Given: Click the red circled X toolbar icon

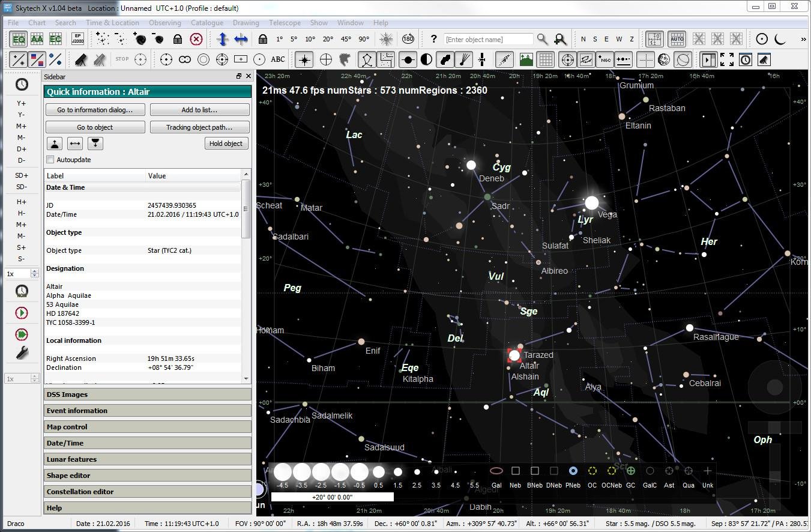Looking at the screenshot, I should point(196,39).
